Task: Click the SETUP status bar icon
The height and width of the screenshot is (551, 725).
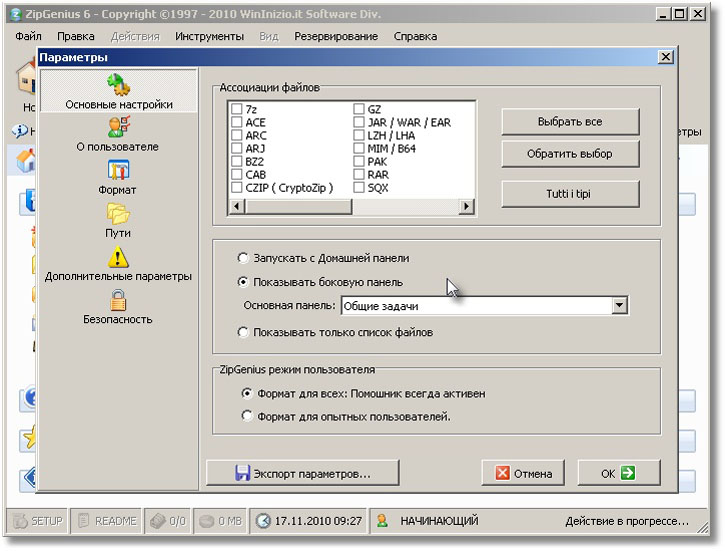Action: [x=20, y=521]
